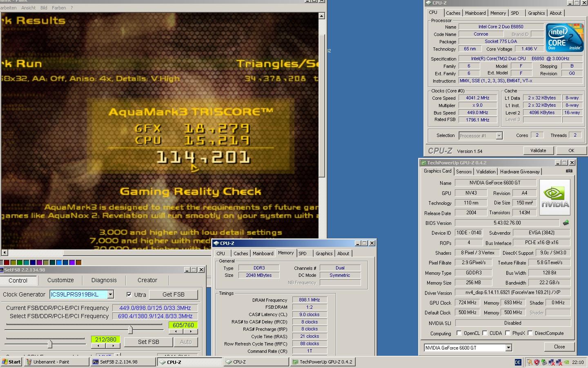The width and height of the screenshot is (588, 368).
Task: Click the BIOS Version field 5.43.02.76.00
Action: pos(507,223)
